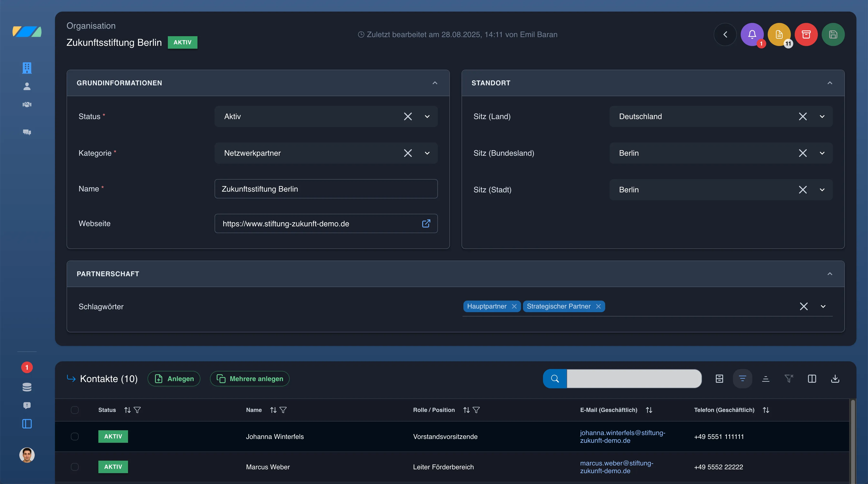
Task: Filter the Status column
Action: (137, 410)
